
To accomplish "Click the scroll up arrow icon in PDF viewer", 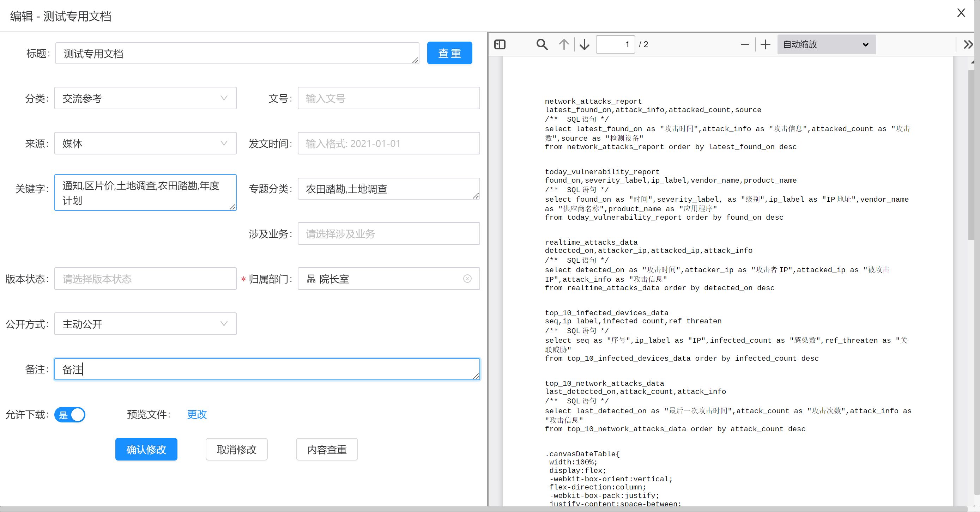I will [563, 45].
